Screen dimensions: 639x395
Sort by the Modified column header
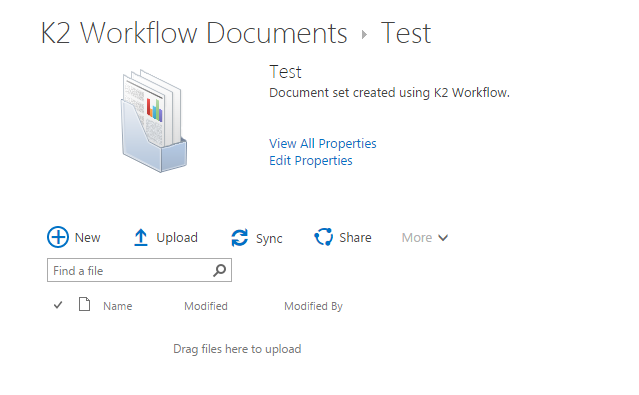point(206,306)
